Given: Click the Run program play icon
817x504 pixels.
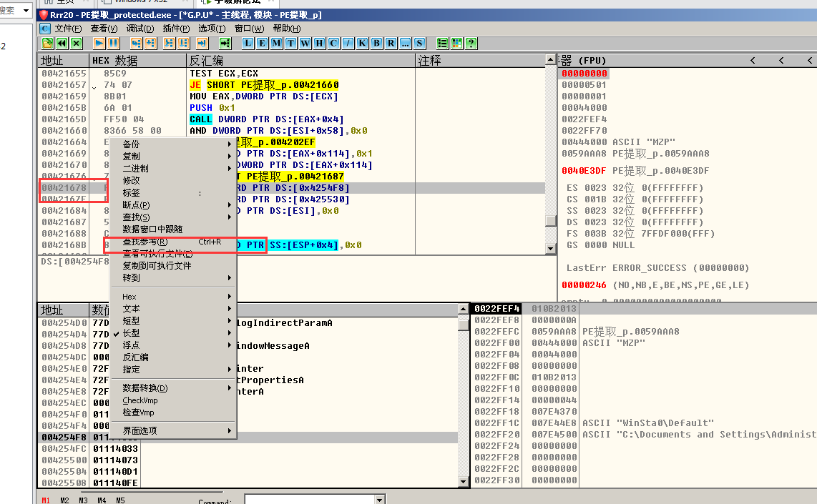Looking at the screenshot, I should tap(99, 43).
